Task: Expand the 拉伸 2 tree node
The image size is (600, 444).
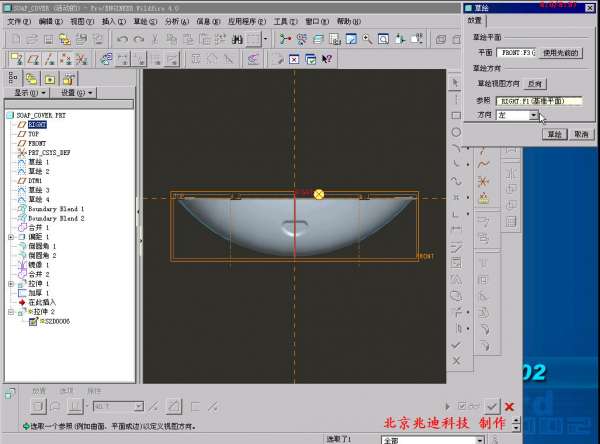Action: tap(11, 312)
